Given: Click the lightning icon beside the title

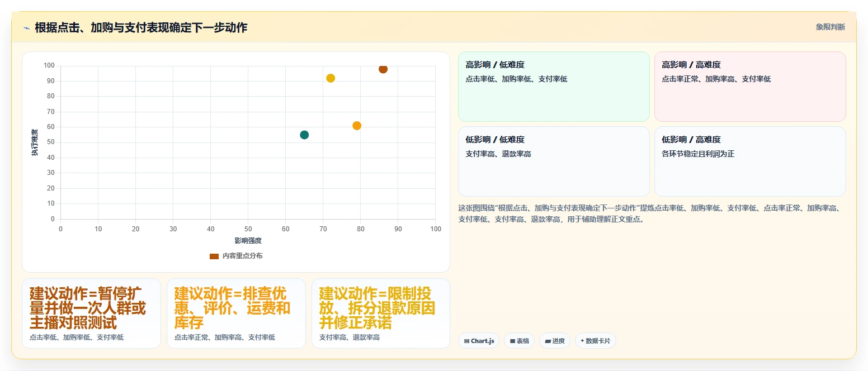Looking at the screenshot, I should pos(26,28).
